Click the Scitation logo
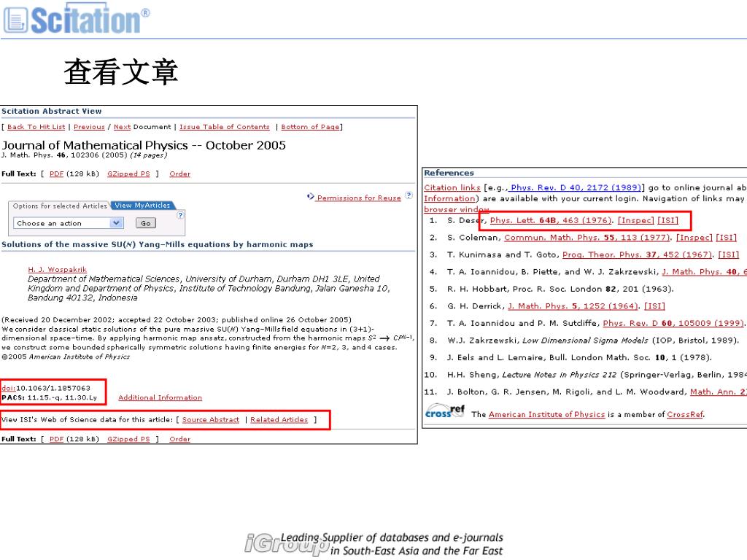747x560 pixels. [77, 19]
